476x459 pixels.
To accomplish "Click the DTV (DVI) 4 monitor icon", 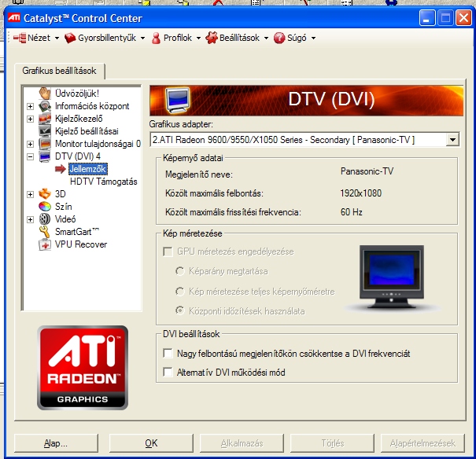I will click(x=45, y=156).
